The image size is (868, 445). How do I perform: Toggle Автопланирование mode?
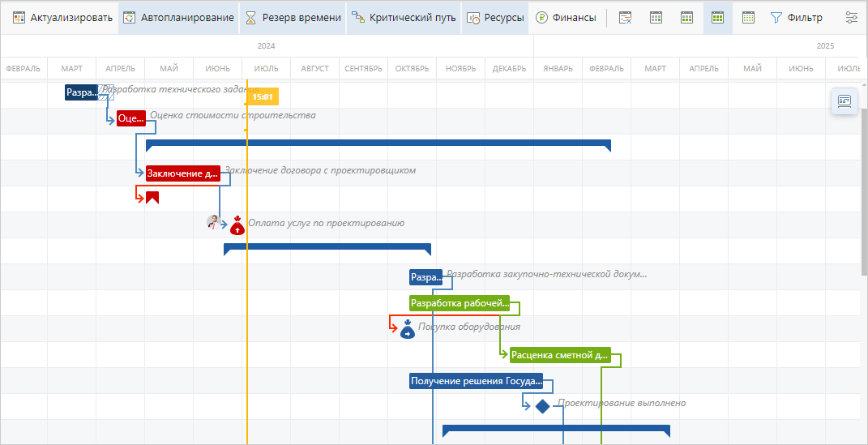tap(178, 18)
